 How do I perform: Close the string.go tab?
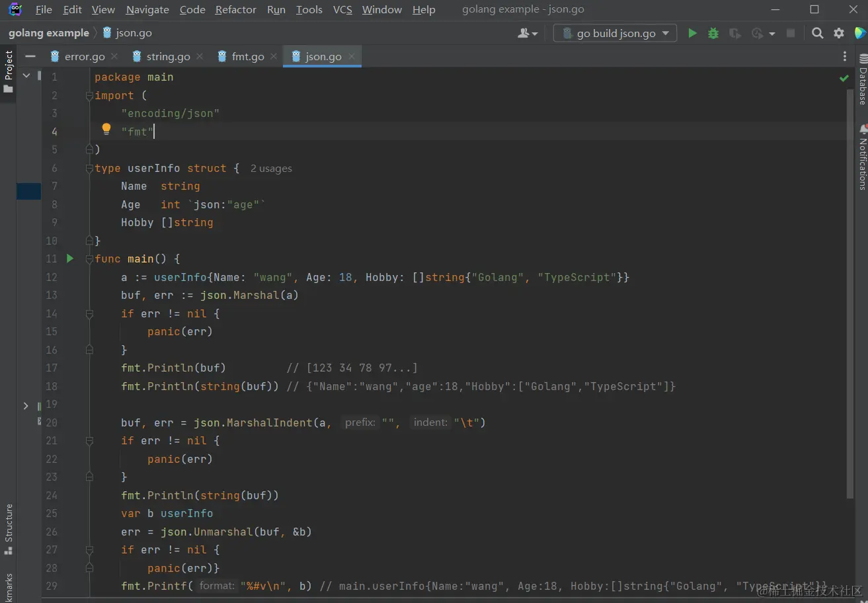click(200, 57)
